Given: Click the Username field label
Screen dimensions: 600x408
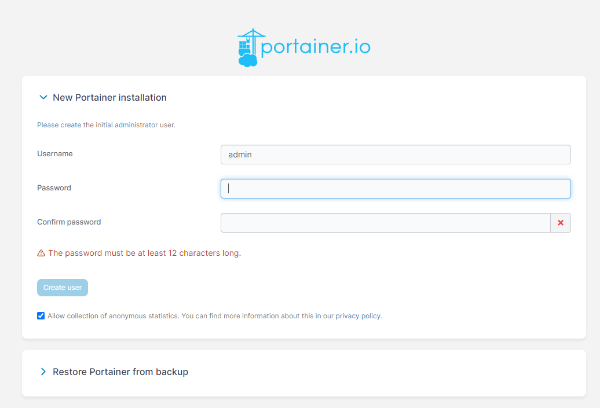Looking at the screenshot, I should 55,154.
